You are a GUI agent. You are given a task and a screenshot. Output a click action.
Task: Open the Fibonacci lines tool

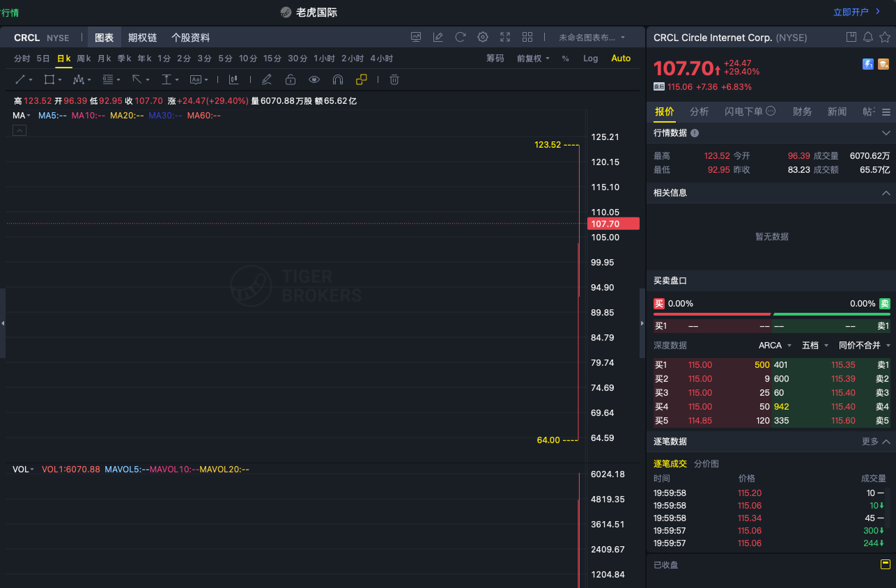tap(108, 79)
